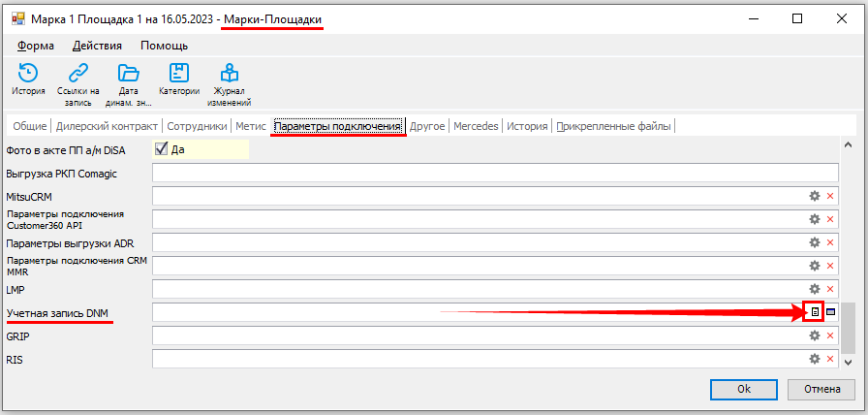Switch to Дилерский контракт tab
This screenshot has width=868, height=415.
108,126
